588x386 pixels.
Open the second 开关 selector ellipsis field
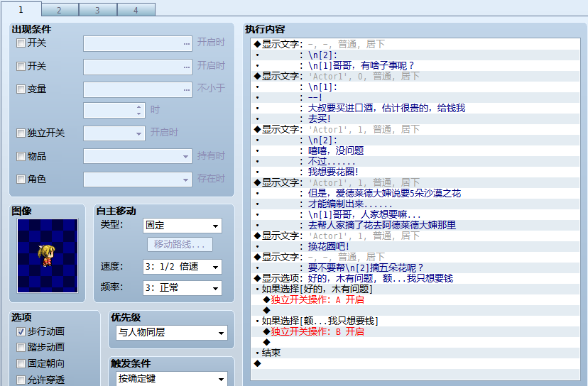click(138, 67)
